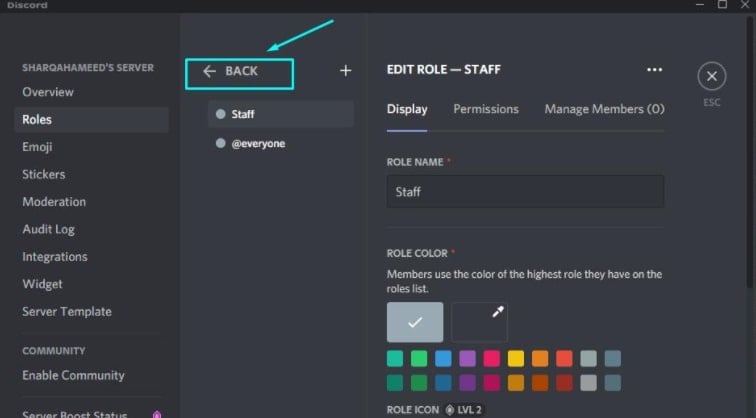Click the plus icon to create role
This screenshot has height=418, width=756.
(x=345, y=71)
